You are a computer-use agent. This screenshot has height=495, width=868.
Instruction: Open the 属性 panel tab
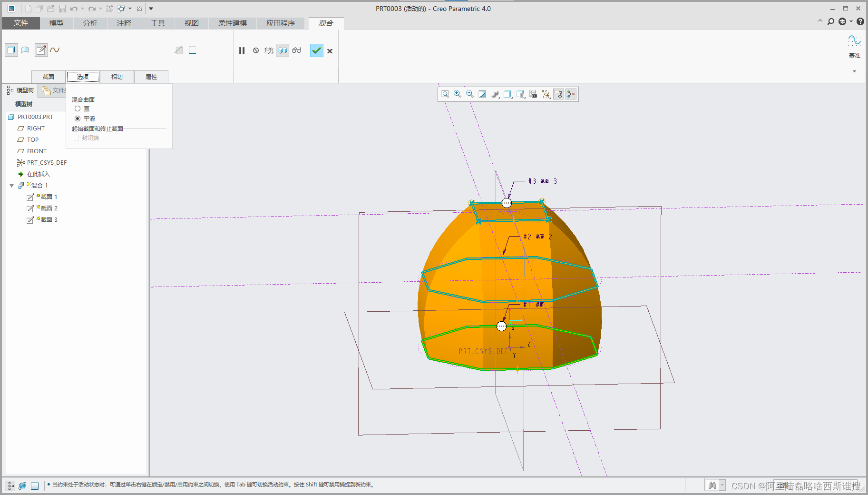151,77
